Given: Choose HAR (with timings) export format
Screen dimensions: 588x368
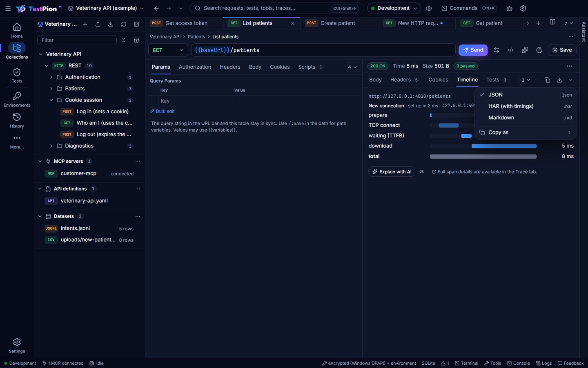Looking at the screenshot, I should [526, 106].
